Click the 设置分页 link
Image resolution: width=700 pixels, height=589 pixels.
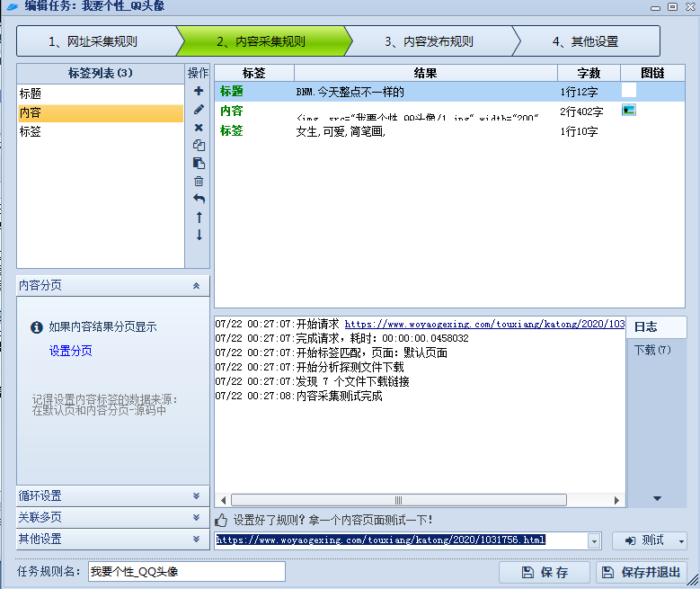pos(70,351)
